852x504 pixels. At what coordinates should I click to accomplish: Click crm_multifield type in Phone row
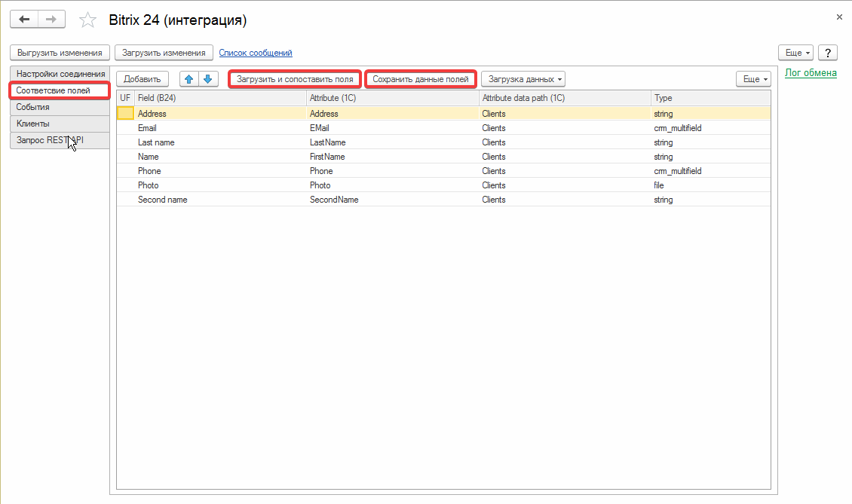click(x=711, y=171)
